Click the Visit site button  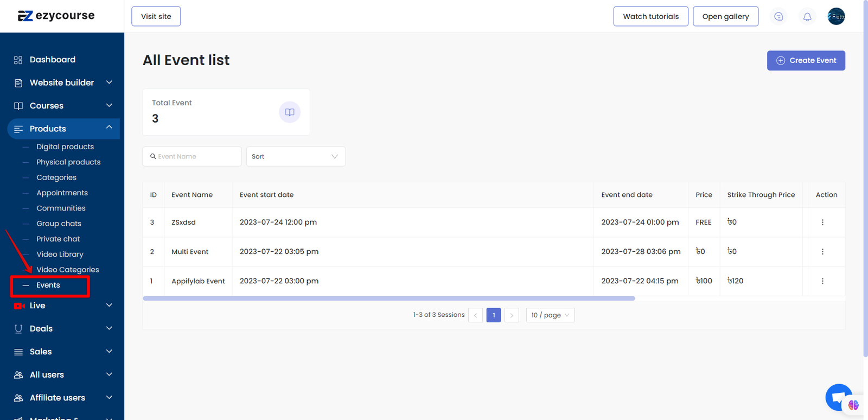(x=156, y=16)
